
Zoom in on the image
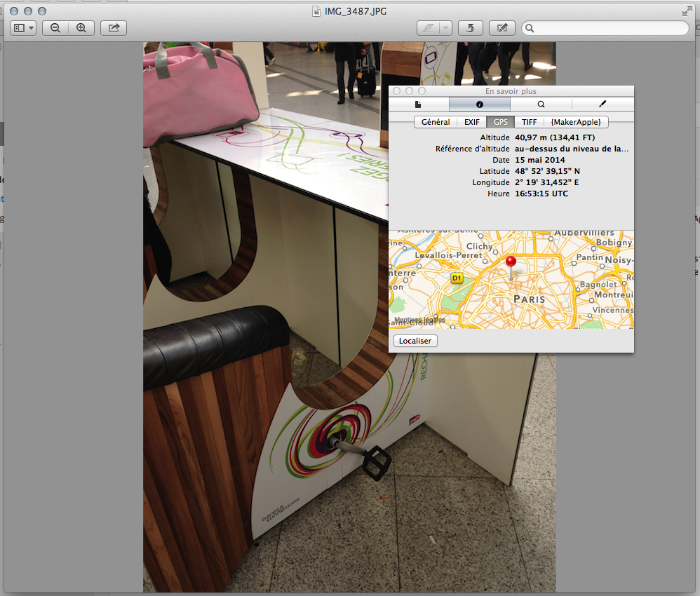click(x=81, y=28)
